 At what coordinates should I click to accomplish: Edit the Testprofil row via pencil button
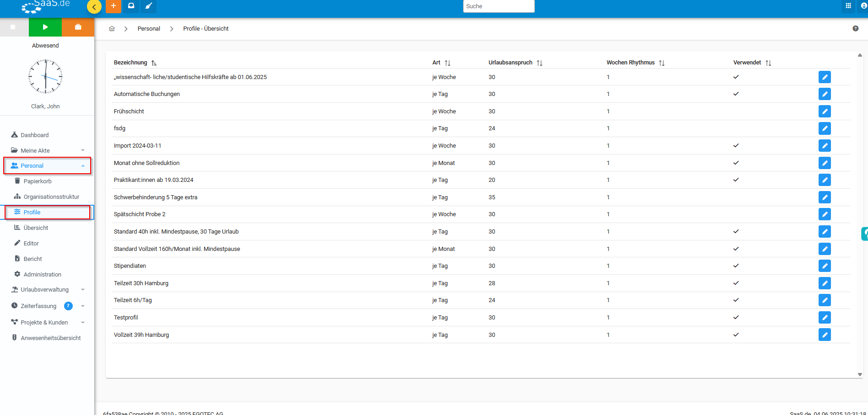824,318
